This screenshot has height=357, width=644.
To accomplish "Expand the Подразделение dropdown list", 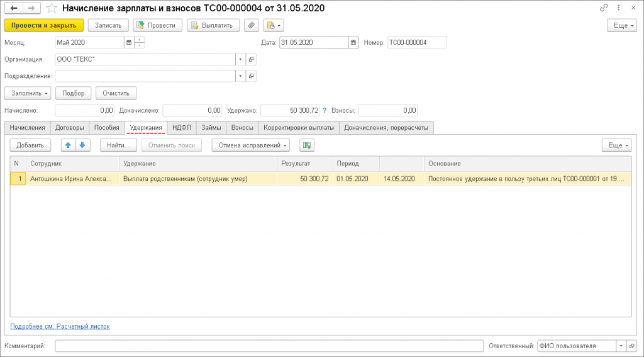I will point(240,76).
